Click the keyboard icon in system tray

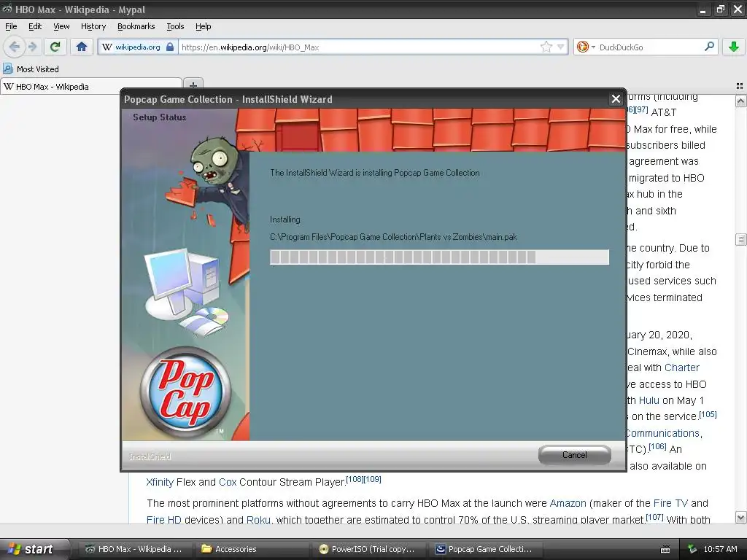coord(665,550)
